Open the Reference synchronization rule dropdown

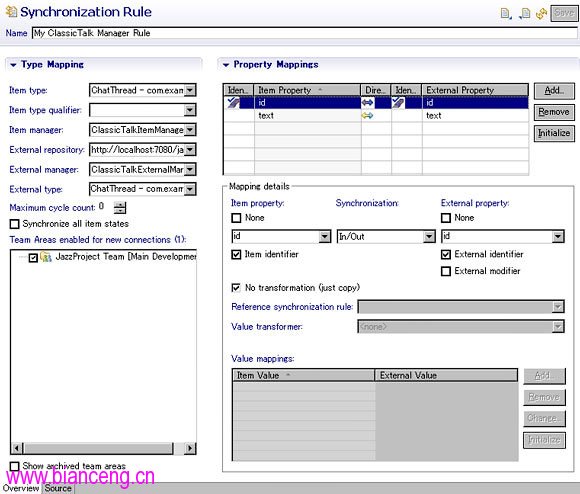coord(558,307)
